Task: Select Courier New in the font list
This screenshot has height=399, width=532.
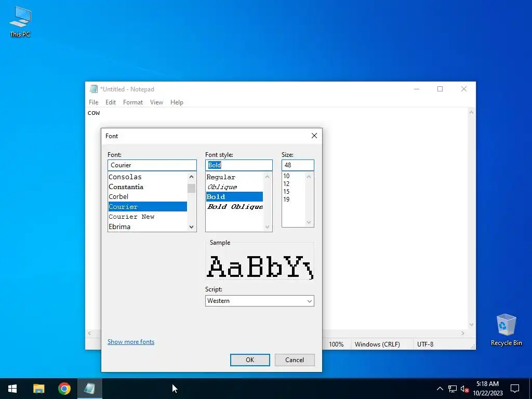Action: (x=148, y=217)
